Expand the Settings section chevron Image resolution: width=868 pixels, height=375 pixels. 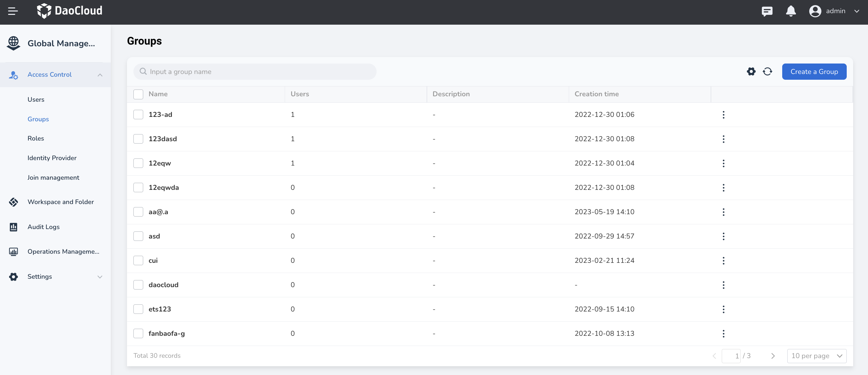(x=100, y=277)
